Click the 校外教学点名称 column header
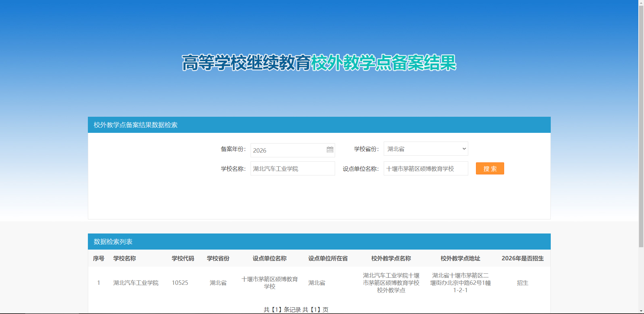The height and width of the screenshot is (314, 644). tap(391, 258)
